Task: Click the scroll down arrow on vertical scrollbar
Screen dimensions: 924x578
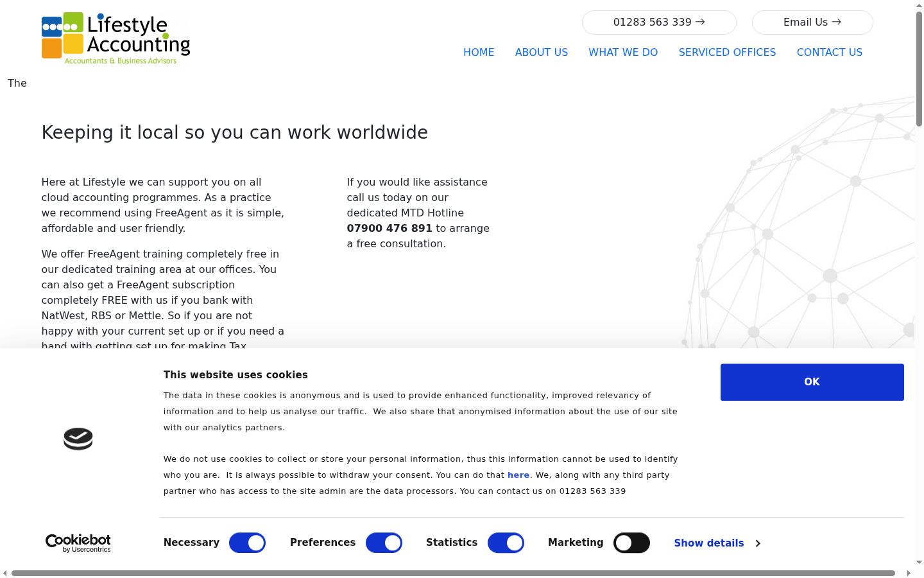Action: pos(919,562)
